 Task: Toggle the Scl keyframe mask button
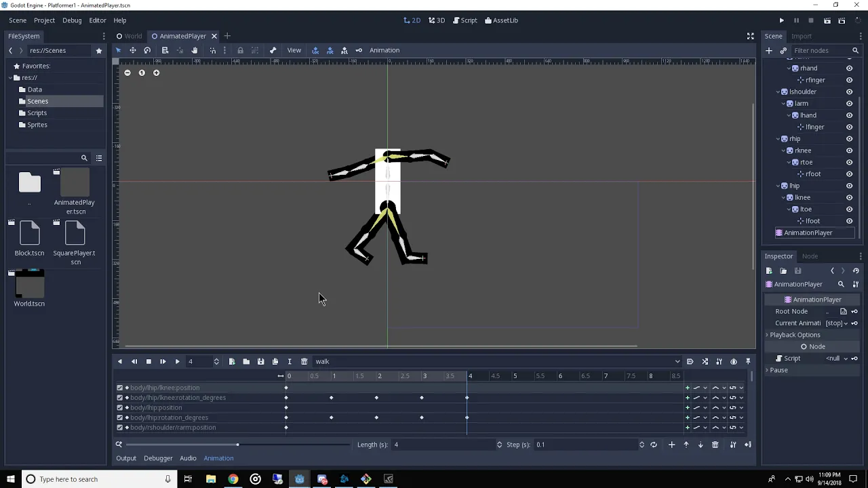(344, 50)
